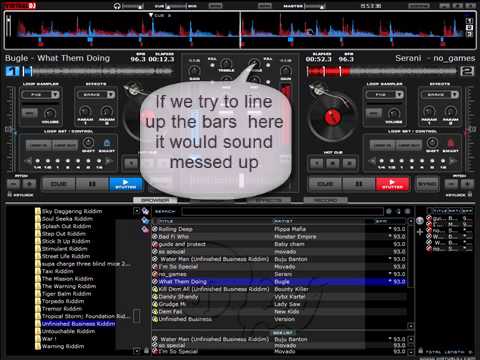Open Taxi Riddim folder

click(57, 271)
